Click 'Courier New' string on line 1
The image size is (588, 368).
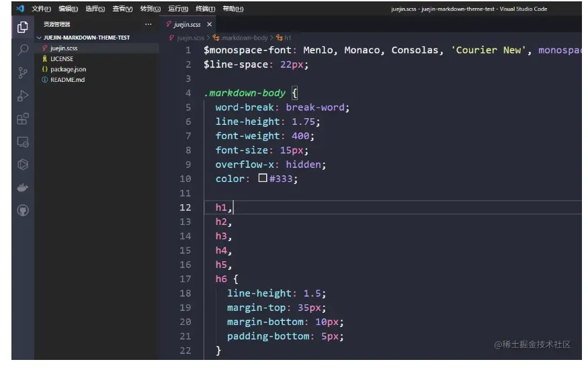click(x=488, y=50)
